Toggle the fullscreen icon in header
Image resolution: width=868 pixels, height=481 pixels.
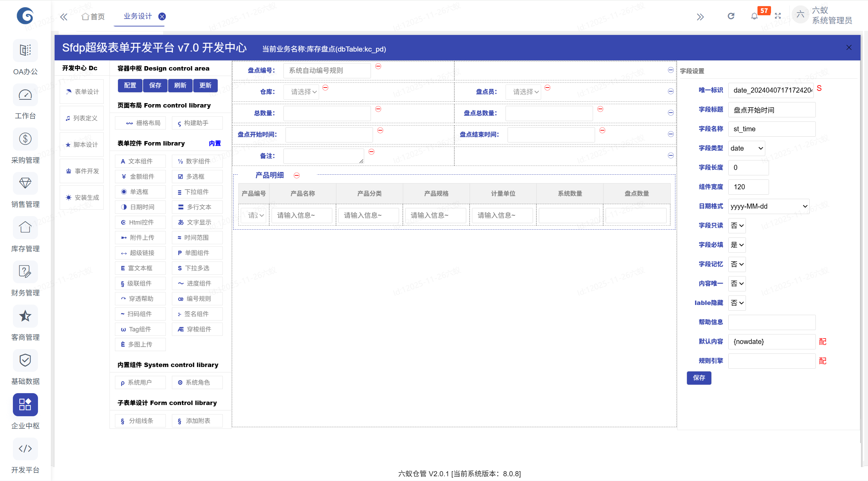click(x=778, y=16)
